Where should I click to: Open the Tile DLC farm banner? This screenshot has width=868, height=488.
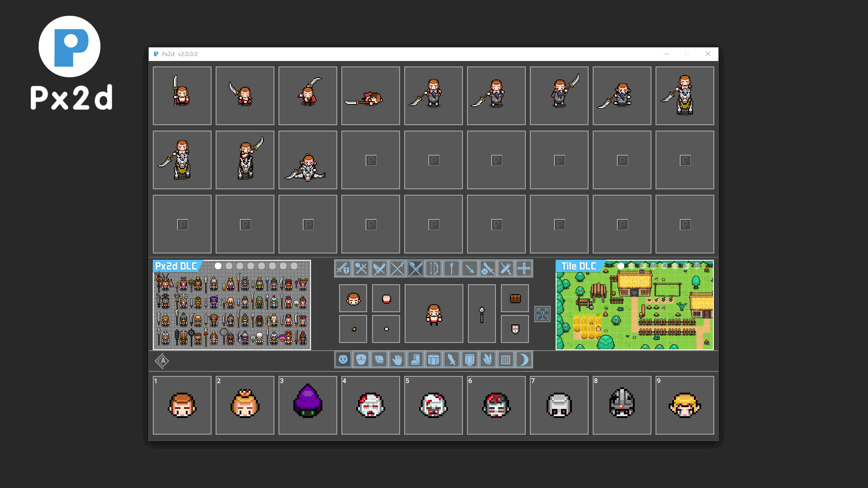click(x=634, y=312)
